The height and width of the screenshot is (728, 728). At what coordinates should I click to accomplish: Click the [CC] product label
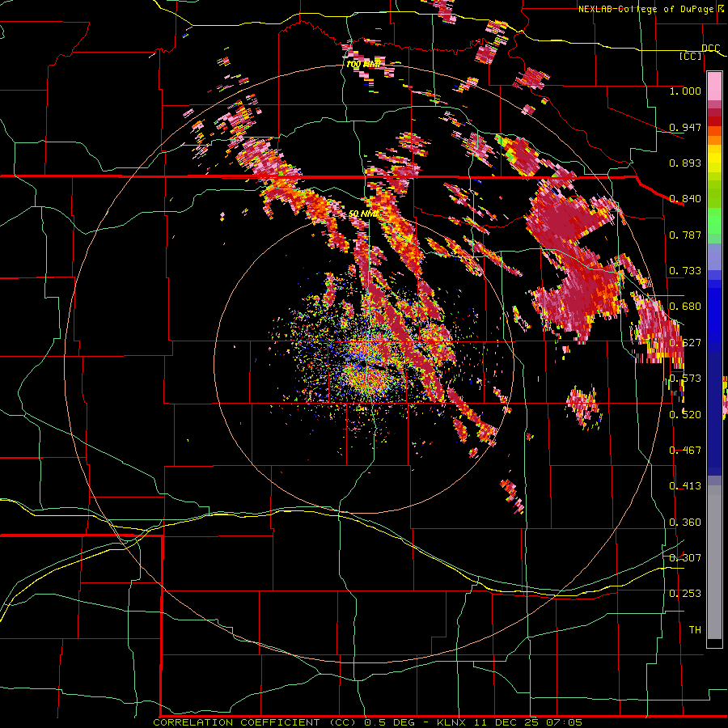(x=691, y=56)
